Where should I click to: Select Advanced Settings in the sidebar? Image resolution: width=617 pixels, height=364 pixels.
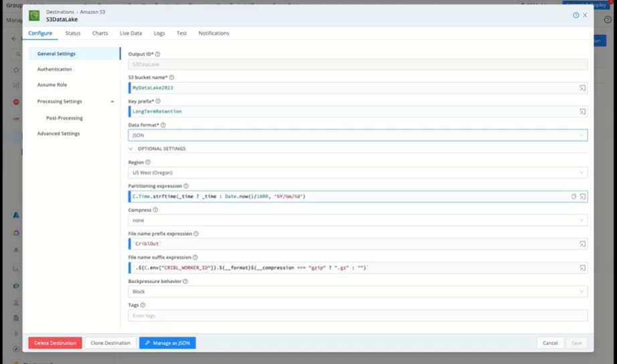click(x=58, y=134)
